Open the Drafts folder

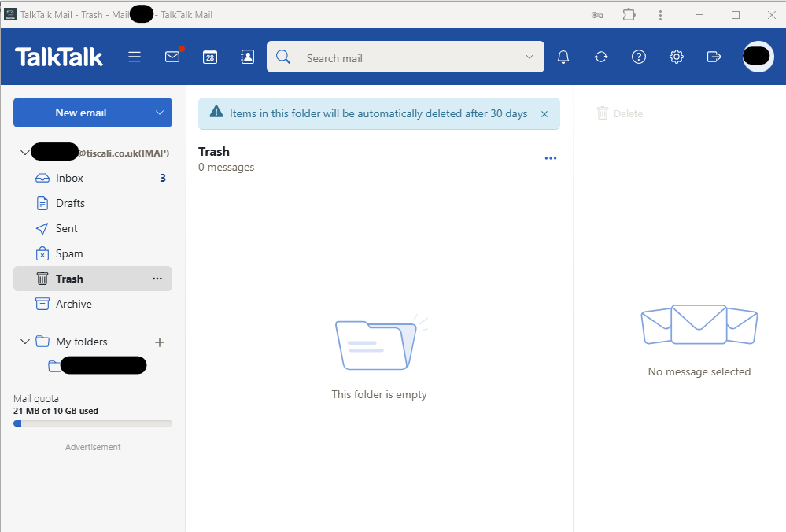tap(70, 203)
